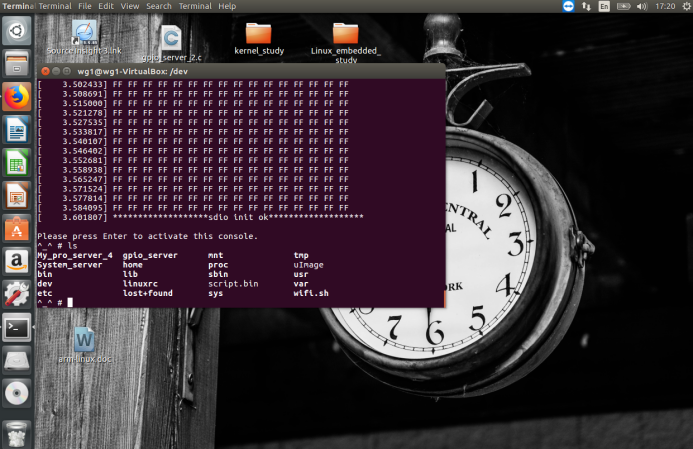Open the sound volume indicator
Screen dimensions: 693x449
pos(642,6)
